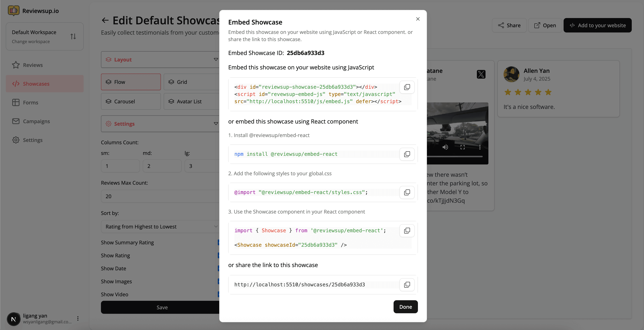
Task: Open user menu with three-dot icon
Action: [78, 318]
